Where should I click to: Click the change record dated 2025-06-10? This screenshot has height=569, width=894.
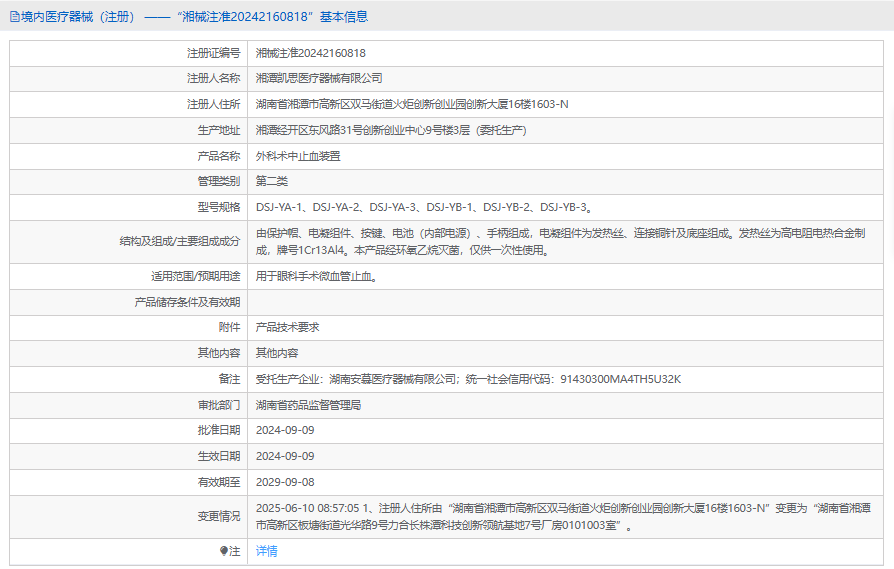(x=560, y=516)
